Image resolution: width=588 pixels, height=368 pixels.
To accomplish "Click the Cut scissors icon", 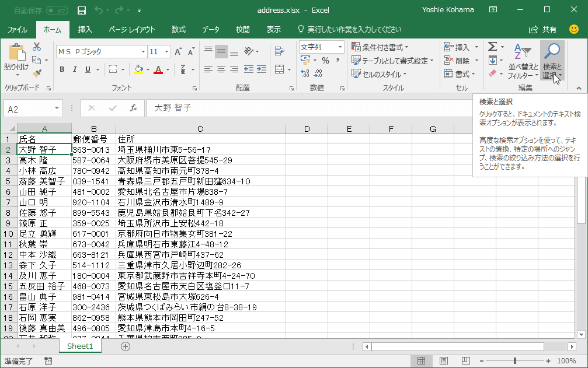I will (37, 47).
